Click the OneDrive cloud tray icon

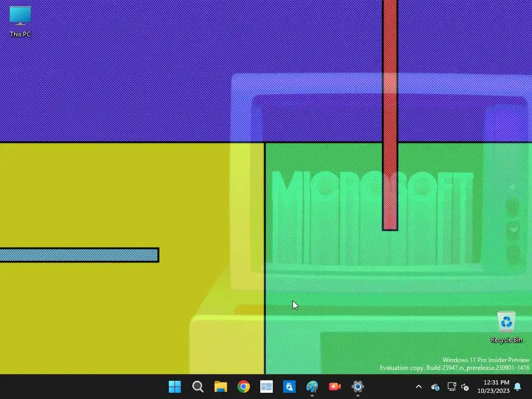pos(435,387)
